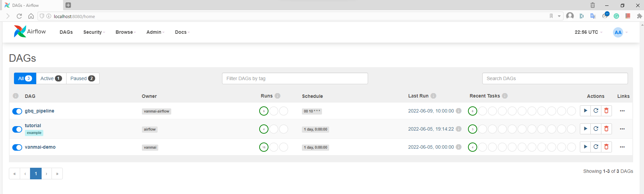Click info icon beside Recent Tasks header

(x=505, y=96)
